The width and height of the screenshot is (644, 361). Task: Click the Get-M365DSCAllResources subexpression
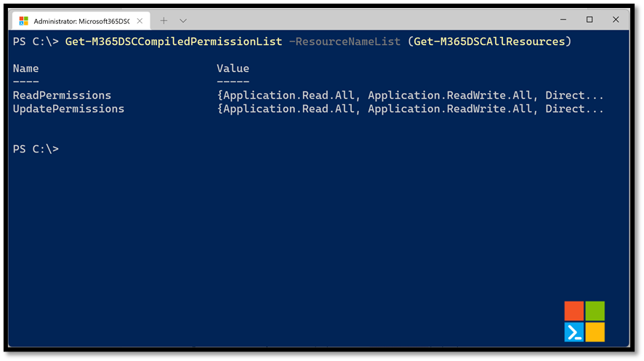click(x=490, y=41)
